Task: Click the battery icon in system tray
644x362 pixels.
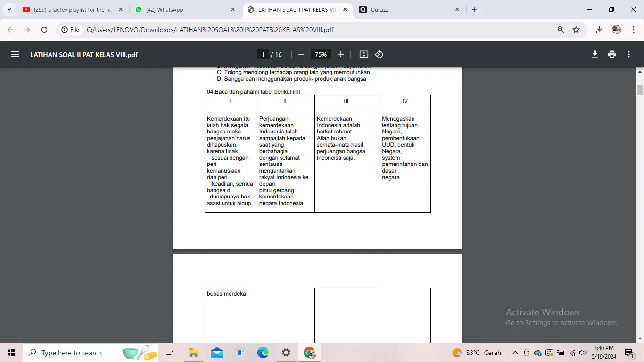Action: pyautogui.click(x=561, y=353)
